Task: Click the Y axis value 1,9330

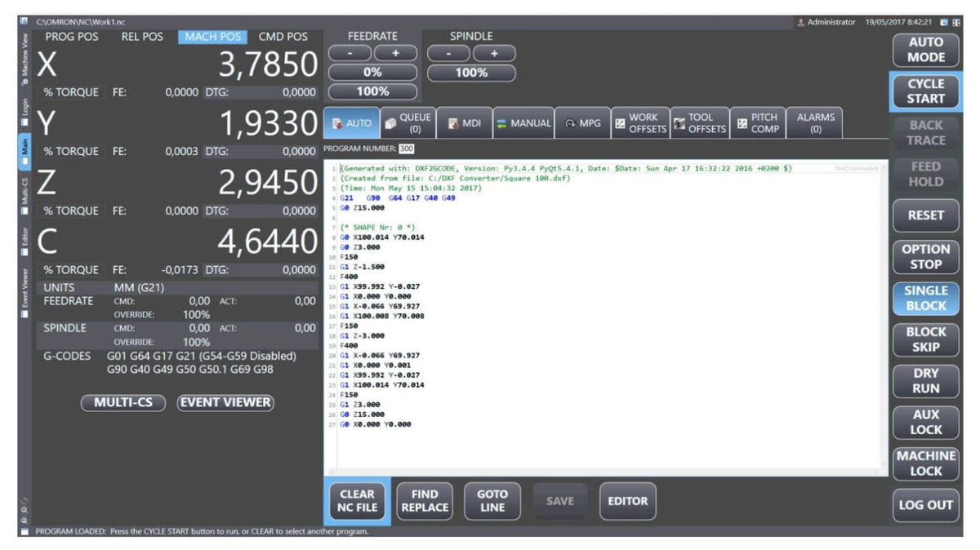Action: pos(269,124)
